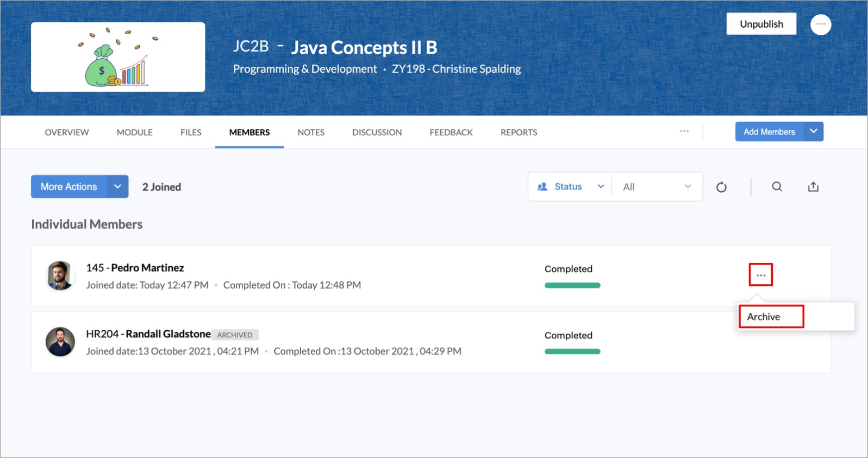This screenshot has width=868, height=458.
Task: Open the member search magnifier icon
Action: [777, 187]
